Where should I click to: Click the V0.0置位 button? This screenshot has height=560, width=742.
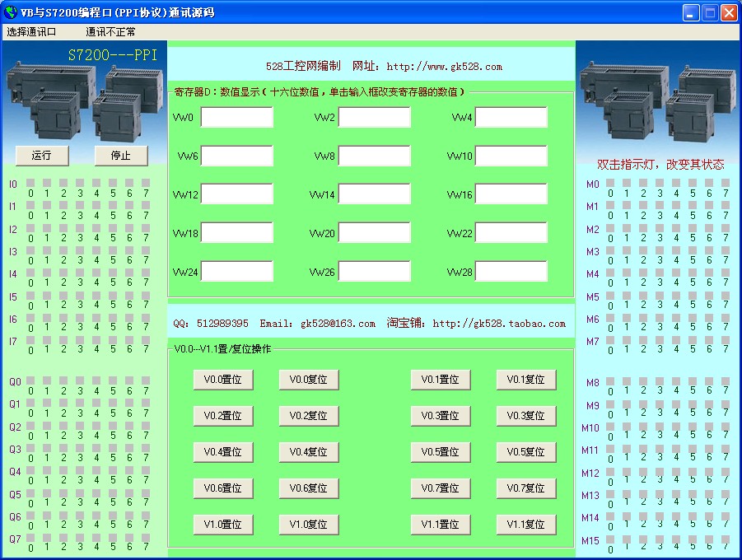[x=223, y=380]
